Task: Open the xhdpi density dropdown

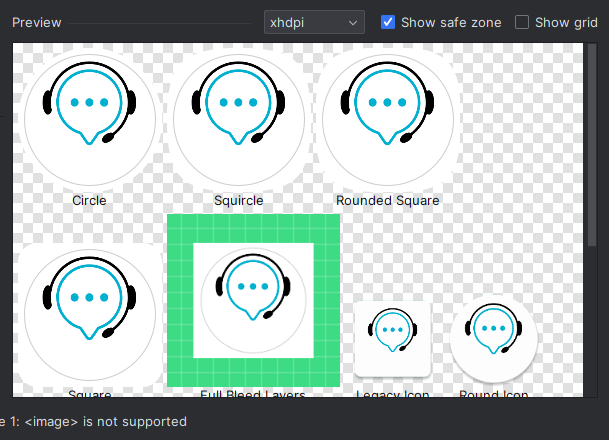Action: (312, 22)
